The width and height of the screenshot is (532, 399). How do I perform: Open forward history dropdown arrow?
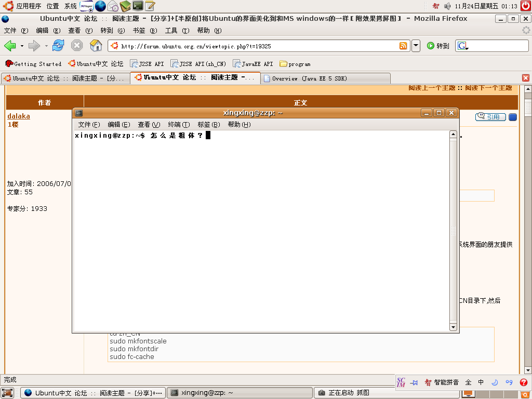pos(46,46)
